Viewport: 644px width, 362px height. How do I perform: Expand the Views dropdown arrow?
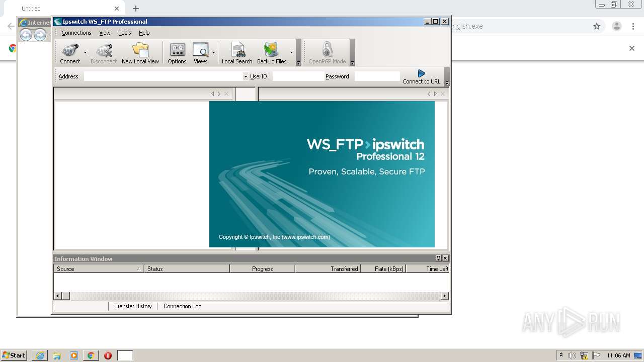pos(213,53)
